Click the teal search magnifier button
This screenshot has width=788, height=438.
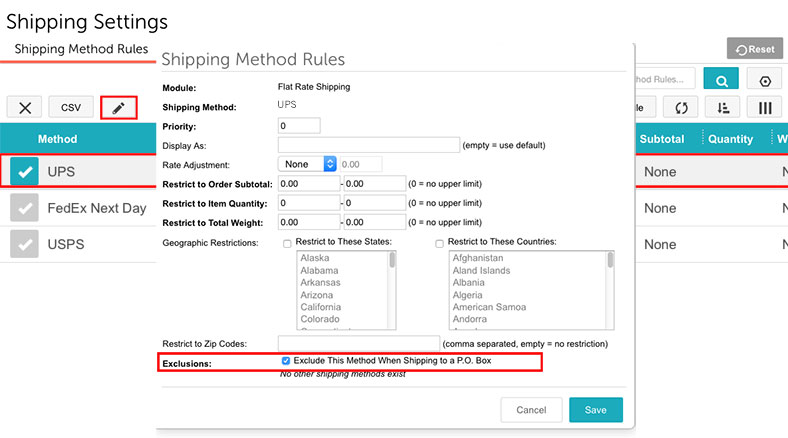[721, 79]
